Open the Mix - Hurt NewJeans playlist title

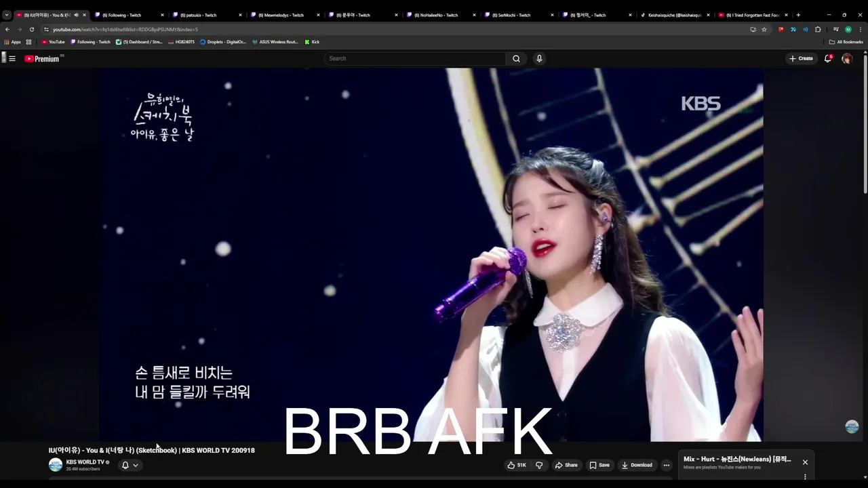click(737, 459)
